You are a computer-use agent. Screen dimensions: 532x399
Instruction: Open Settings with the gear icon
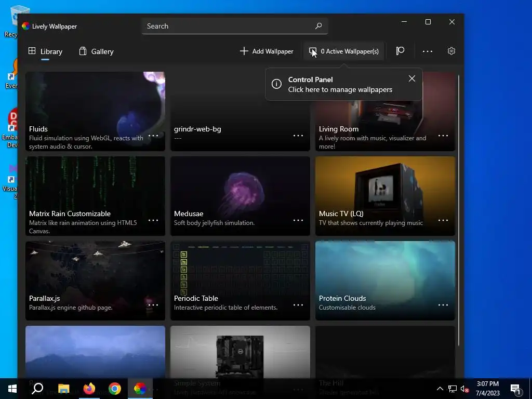pos(451,51)
